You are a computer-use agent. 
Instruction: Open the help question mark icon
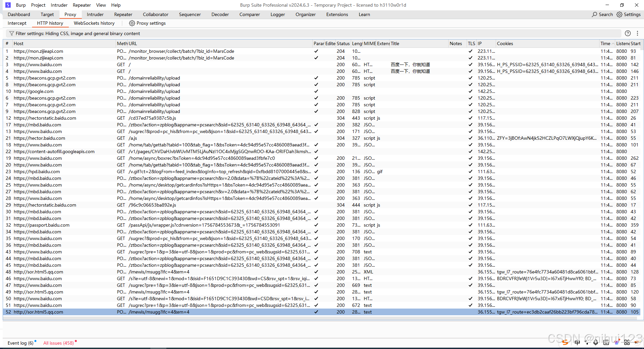pyautogui.click(x=628, y=33)
